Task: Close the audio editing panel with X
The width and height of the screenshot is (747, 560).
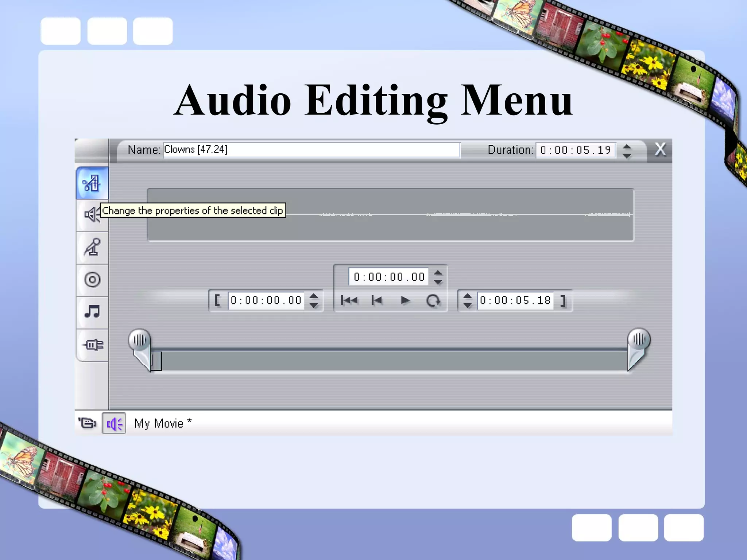Action: coord(660,149)
